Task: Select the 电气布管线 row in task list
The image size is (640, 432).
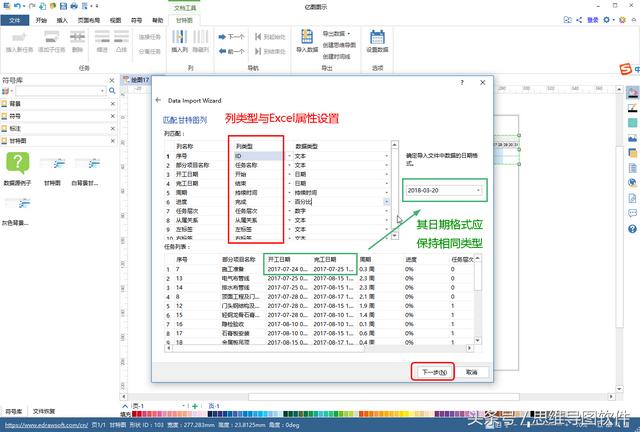Action: 319,278
